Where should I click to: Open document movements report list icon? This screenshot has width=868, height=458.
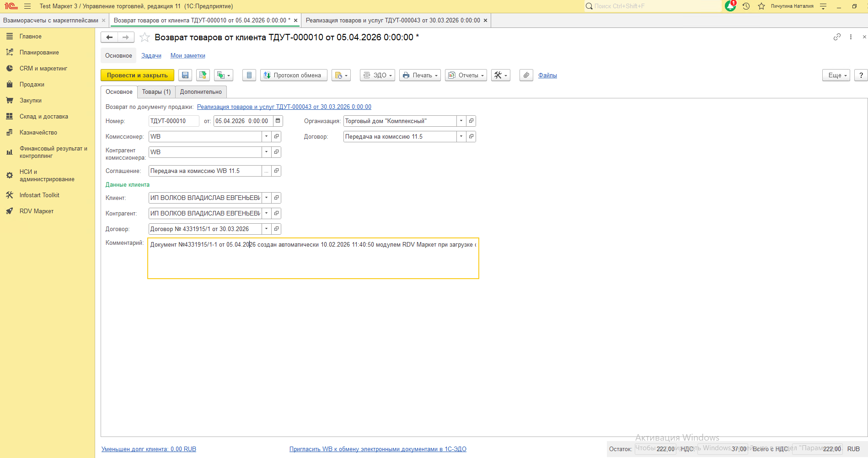click(x=249, y=75)
